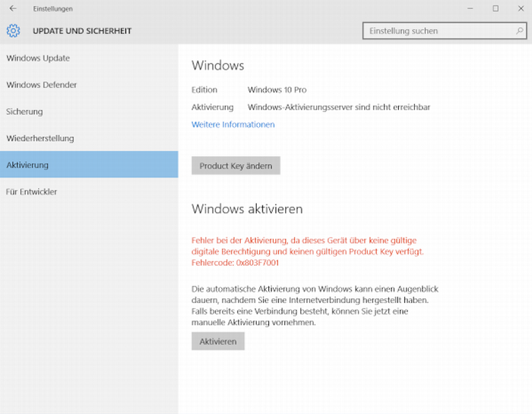This screenshot has height=414, width=532.
Task: Select the Aktivierung sidebar entry
Action: pos(27,165)
